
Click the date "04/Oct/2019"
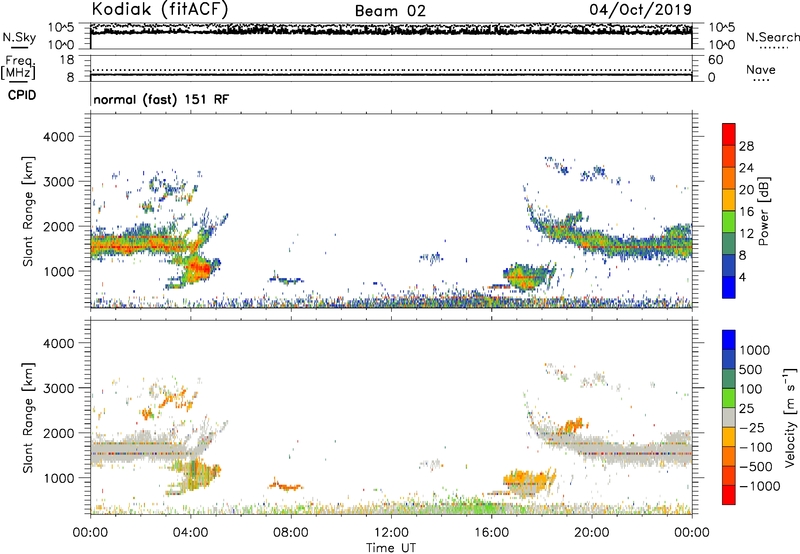641,10
